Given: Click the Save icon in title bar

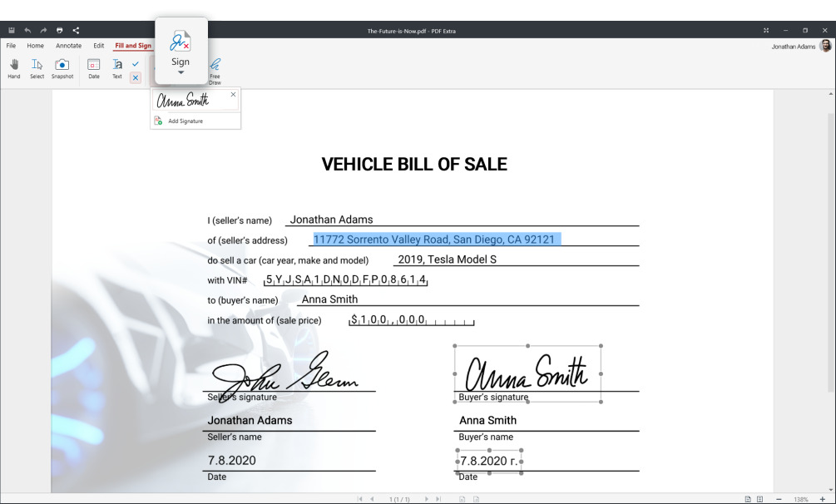Looking at the screenshot, I should [11, 31].
